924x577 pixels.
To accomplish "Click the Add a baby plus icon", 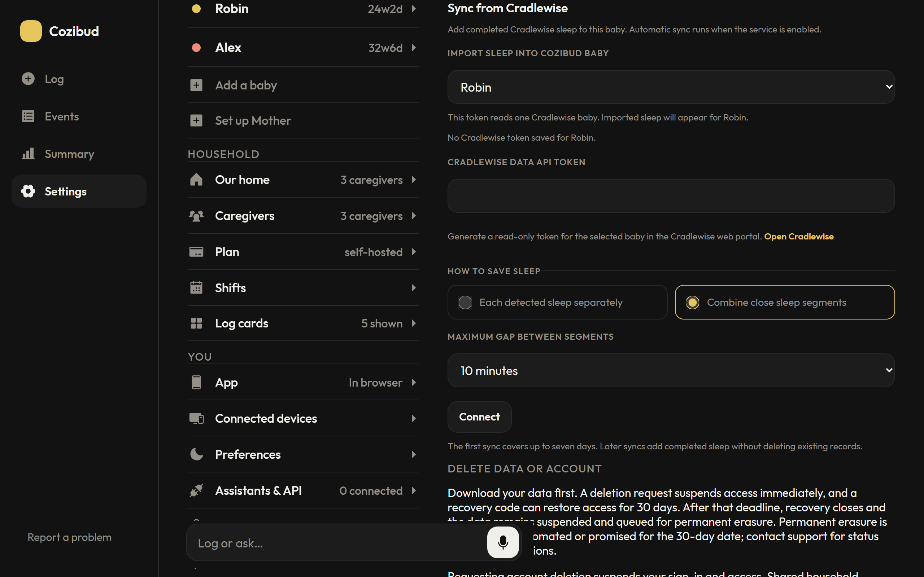I will [x=196, y=85].
